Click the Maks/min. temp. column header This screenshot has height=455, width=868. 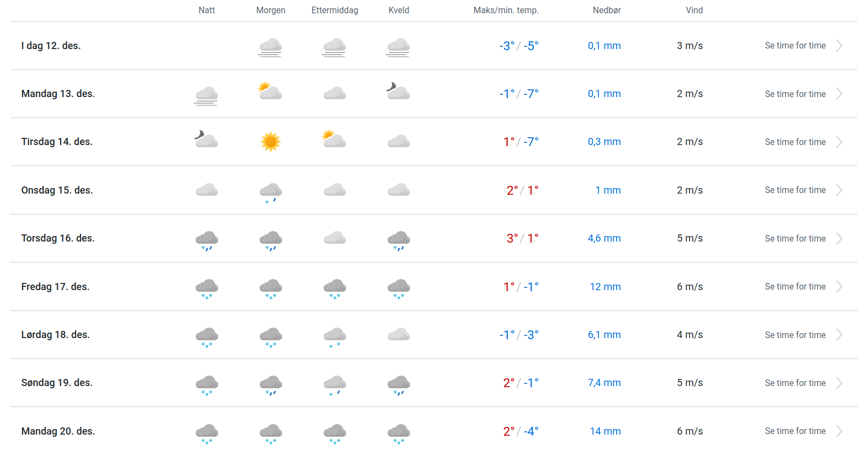tap(506, 10)
